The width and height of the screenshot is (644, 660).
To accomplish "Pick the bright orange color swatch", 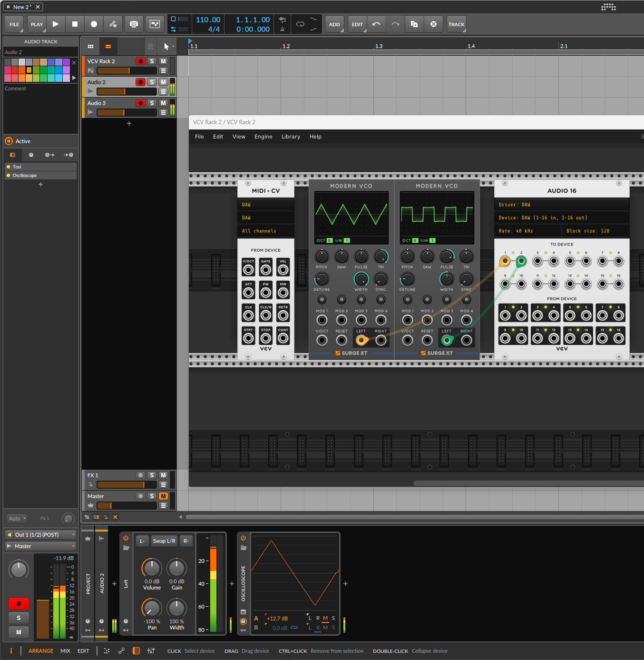I will coord(22,70).
